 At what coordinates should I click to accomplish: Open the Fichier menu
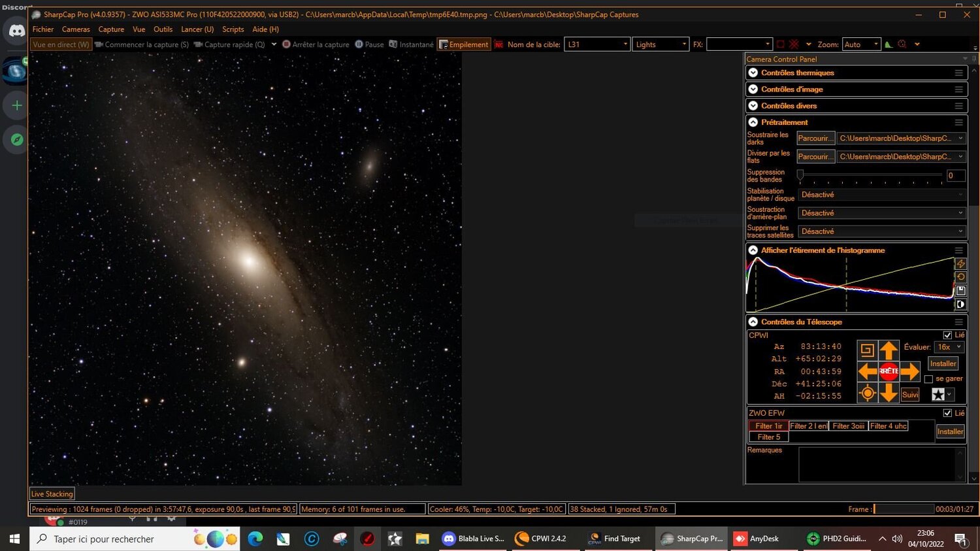(43, 29)
